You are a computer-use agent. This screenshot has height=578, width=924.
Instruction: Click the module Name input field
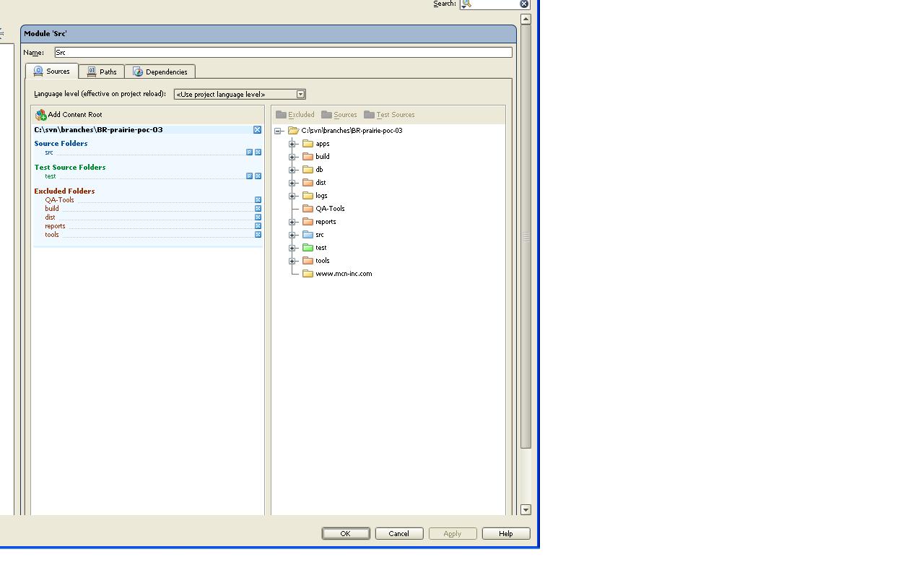pyautogui.click(x=283, y=53)
